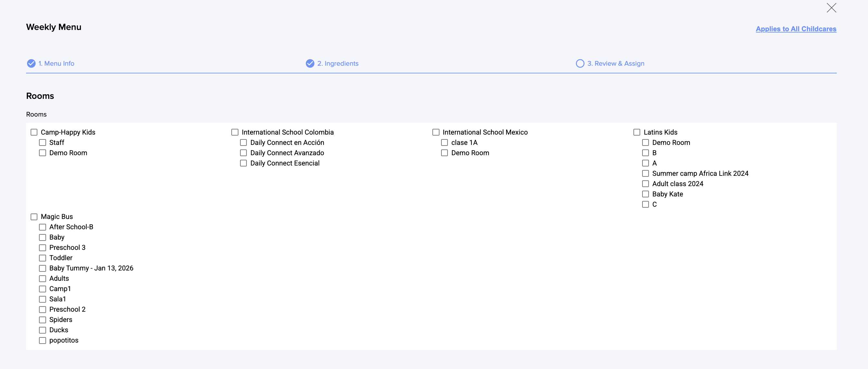Image resolution: width=868 pixels, height=369 pixels.
Task: Tick Daily Connect Avanzado room
Action: tap(243, 153)
